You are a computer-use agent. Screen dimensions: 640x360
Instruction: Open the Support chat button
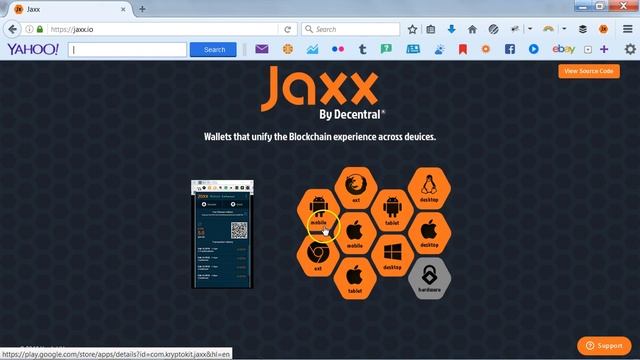[604, 345]
